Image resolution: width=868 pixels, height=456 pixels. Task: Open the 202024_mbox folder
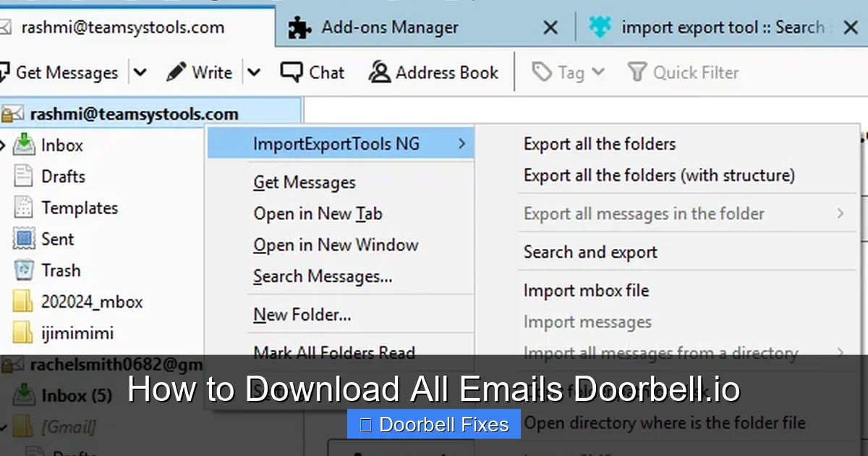(92, 302)
